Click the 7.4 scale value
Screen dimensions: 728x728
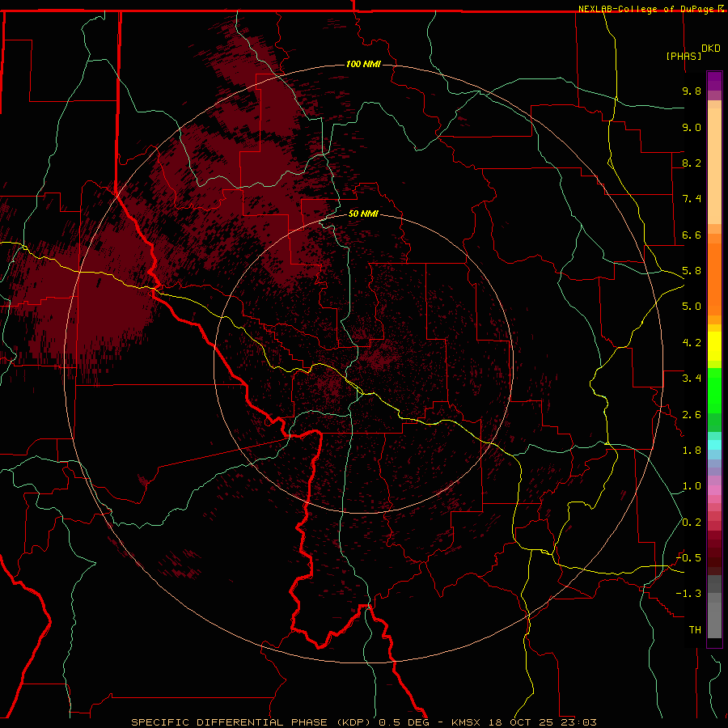point(692,199)
